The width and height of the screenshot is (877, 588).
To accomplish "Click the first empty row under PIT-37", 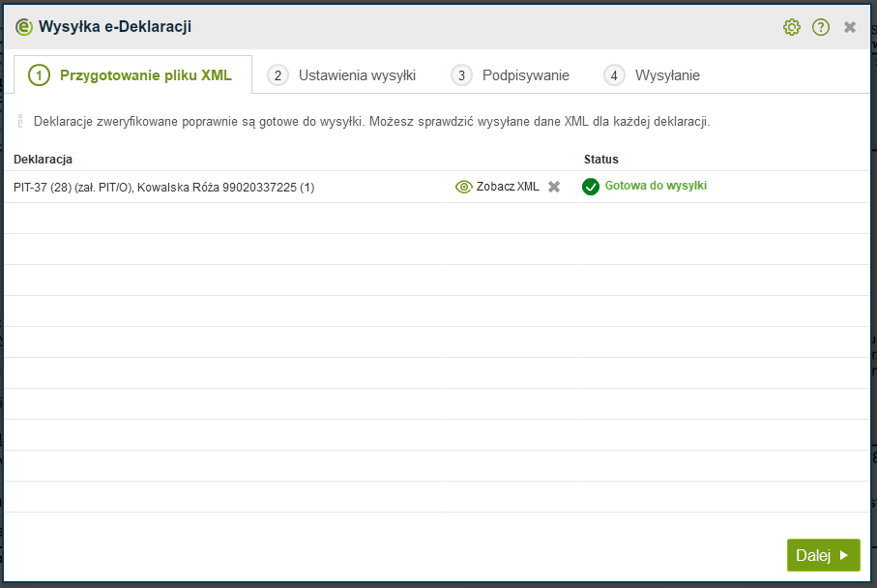I will point(435,219).
